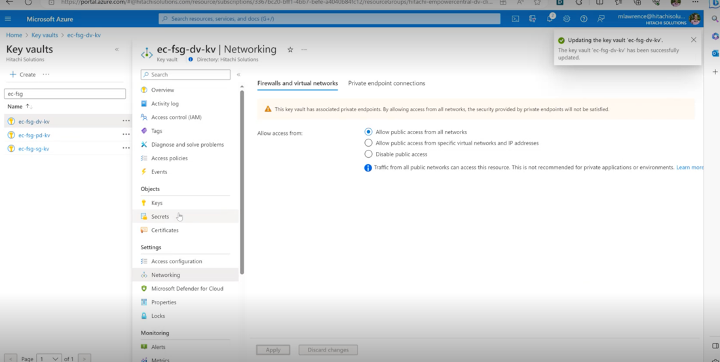Open the page number dropdown
This screenshot has width=720, height=362.
point(49,358)
